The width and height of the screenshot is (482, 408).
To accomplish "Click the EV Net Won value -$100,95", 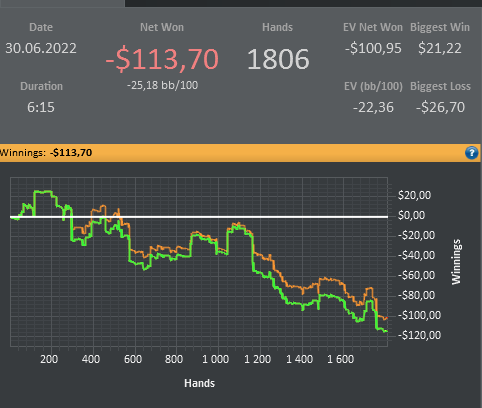I will coord(373,48).
